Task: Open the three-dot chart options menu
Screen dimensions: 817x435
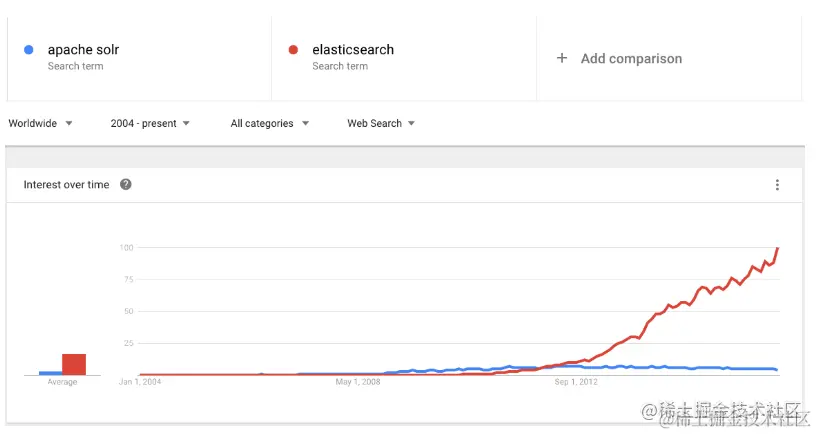Action: tap(777, 185)
